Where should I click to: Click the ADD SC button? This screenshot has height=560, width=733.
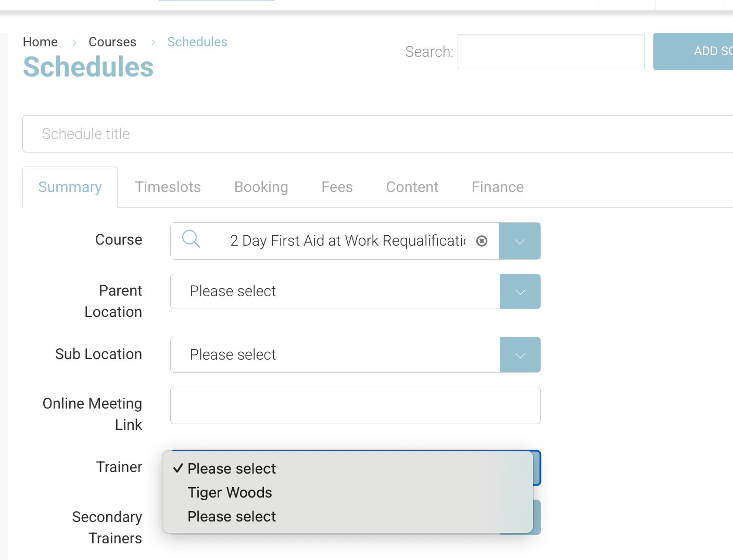coord(703,51)
